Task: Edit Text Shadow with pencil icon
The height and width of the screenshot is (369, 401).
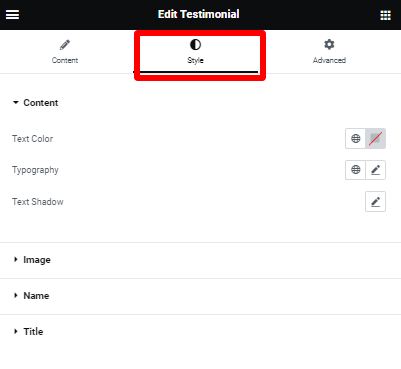Action: 376,201
